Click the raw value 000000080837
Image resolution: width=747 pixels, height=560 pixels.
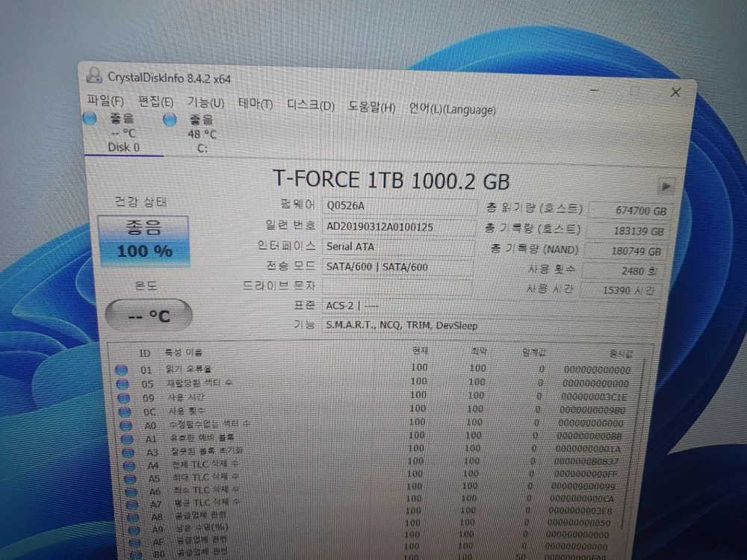[x=586, y=461]
